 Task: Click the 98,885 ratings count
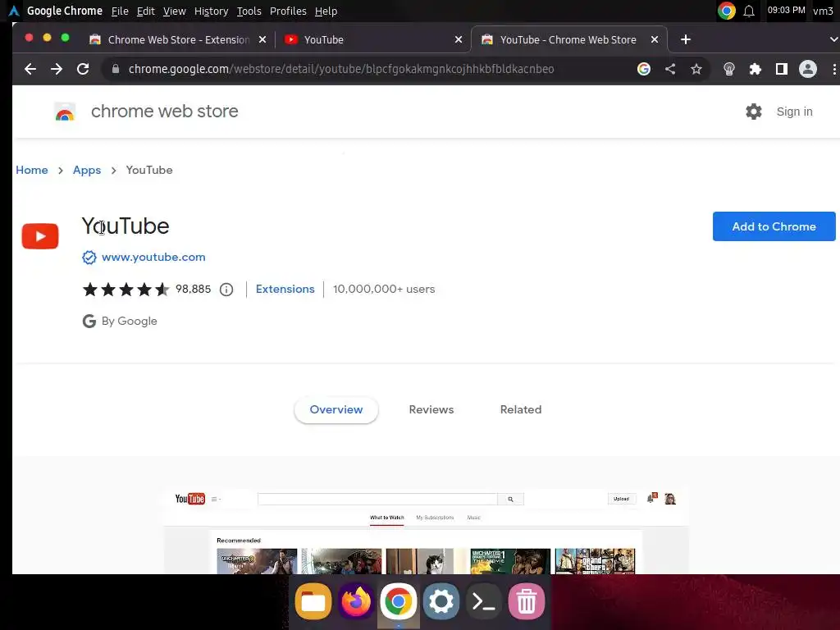pyautogui.click(x=193, y=290)
